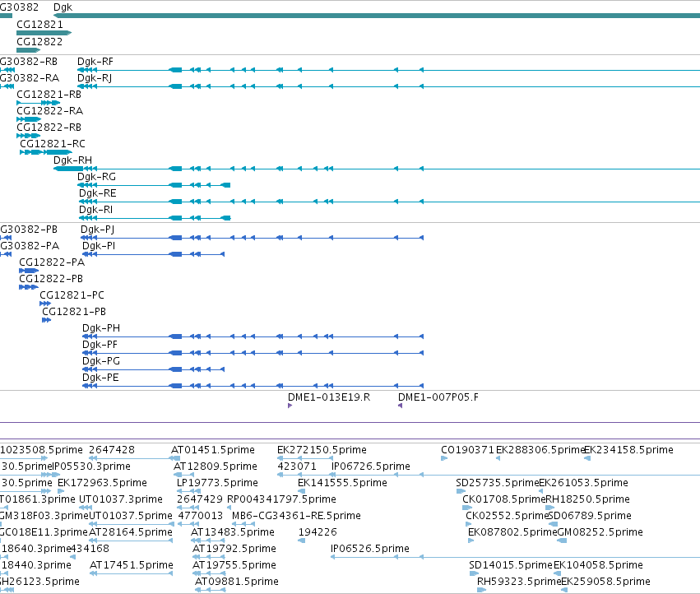Image resolution: width=700 pixels, height=594 pixels.
Task: Click protein CG12821-PC
Action: [72, 295]
